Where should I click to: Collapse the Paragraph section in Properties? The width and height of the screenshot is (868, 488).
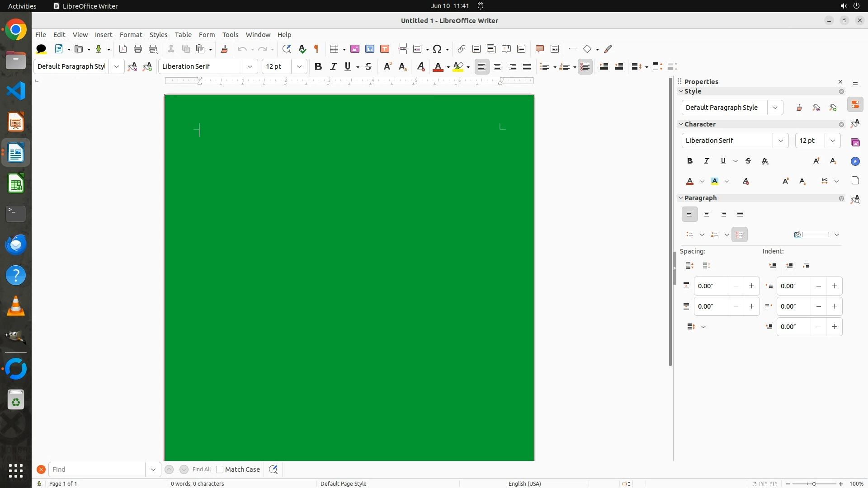[681, 198]
